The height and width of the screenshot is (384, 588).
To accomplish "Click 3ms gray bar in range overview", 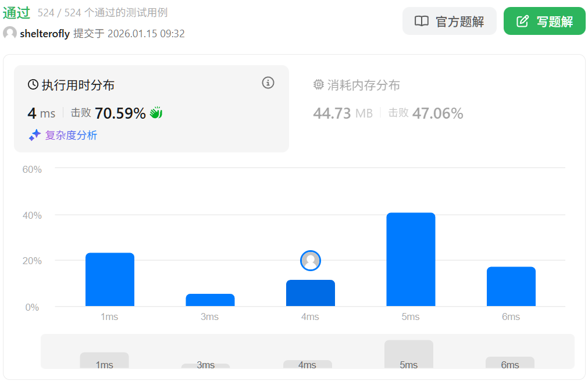I will click(205, 366).
